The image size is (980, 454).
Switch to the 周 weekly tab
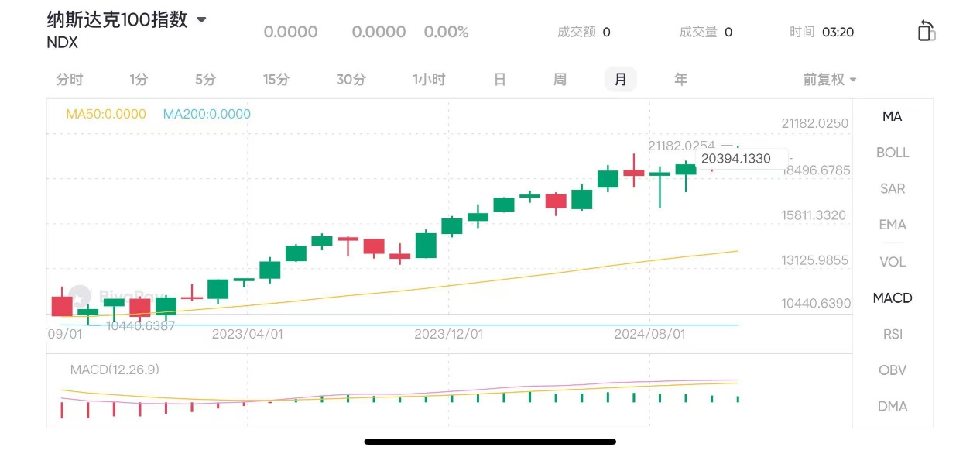pos(560,79)
